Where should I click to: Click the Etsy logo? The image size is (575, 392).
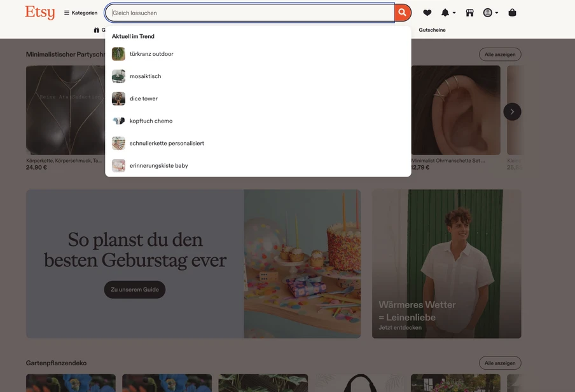39,12
